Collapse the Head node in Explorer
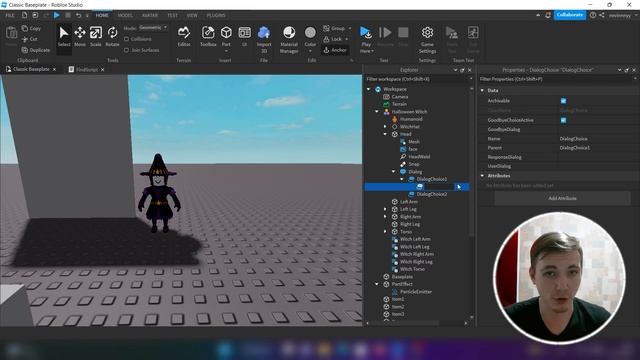 pyautogui.click(x=385, y=134)
